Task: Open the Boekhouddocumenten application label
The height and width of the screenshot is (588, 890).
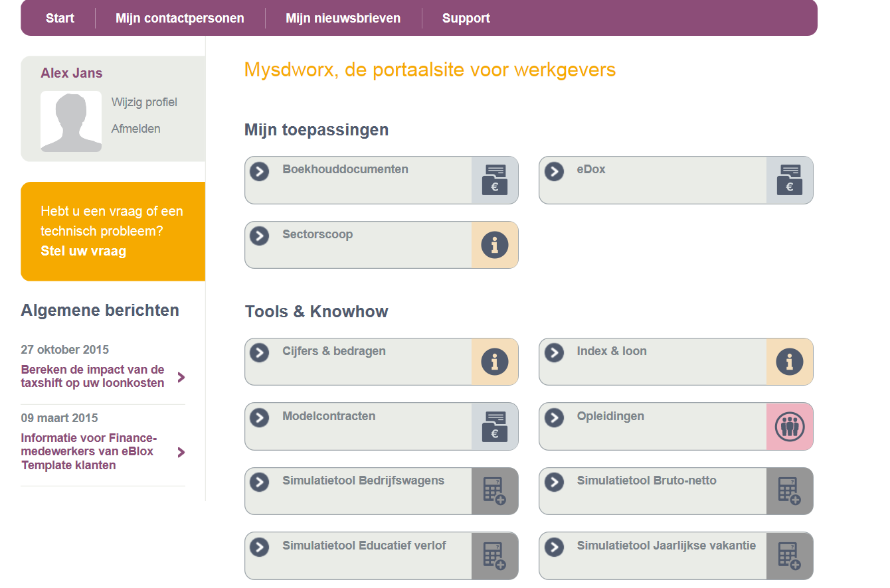Action: pos(345,169)
